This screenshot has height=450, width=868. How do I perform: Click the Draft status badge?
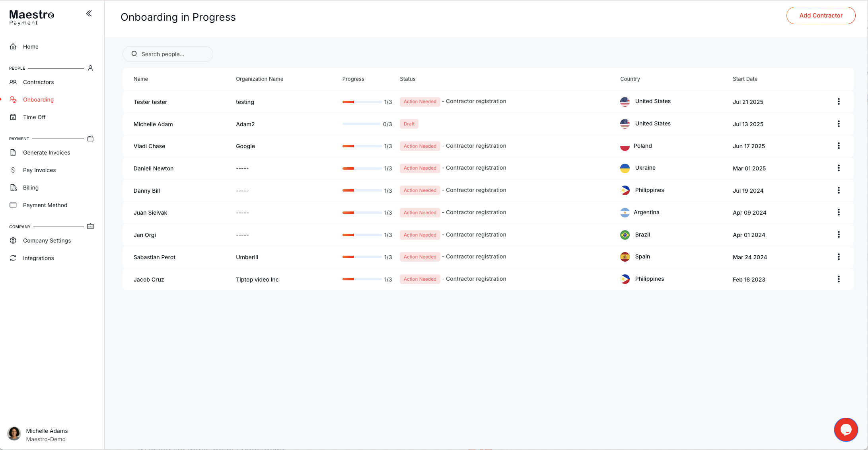click(409, 124)
